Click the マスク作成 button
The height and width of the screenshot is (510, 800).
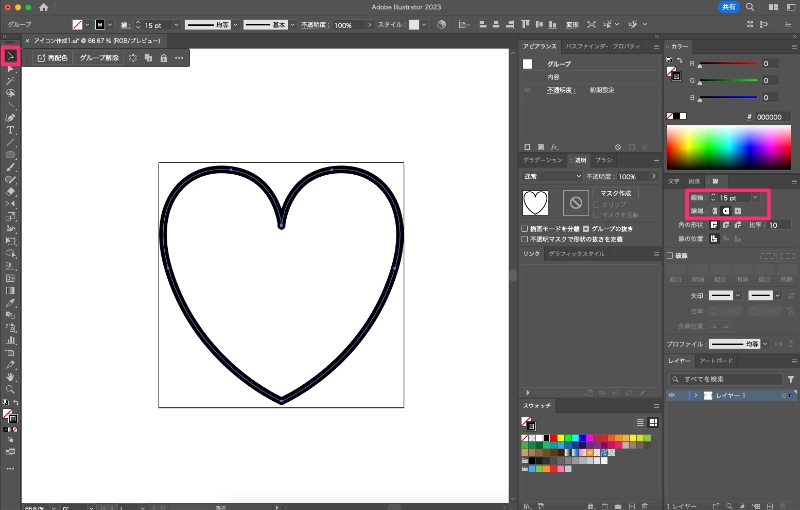(x=616, y=193)
